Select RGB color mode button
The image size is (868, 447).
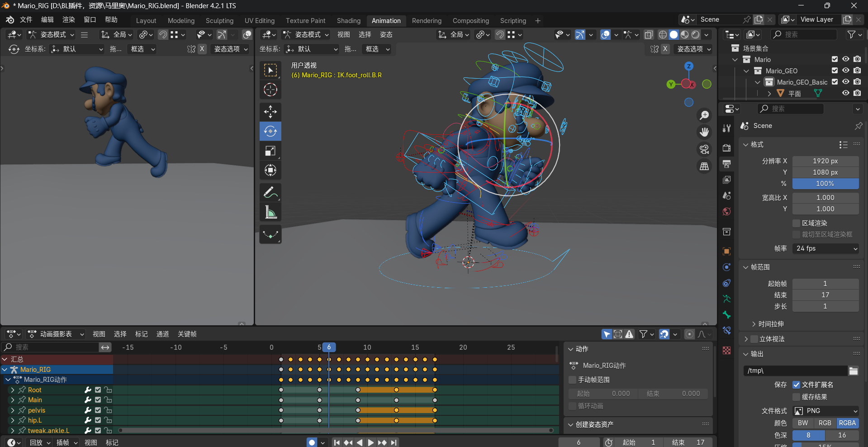coord(825,423)
